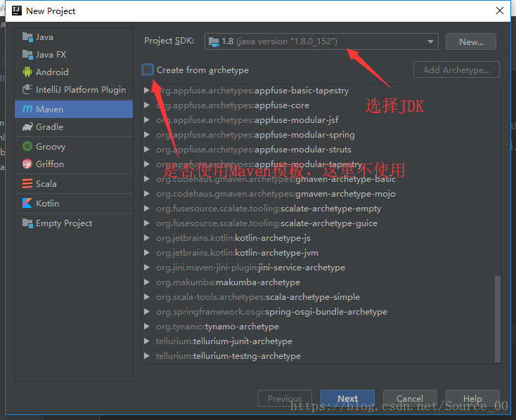Select Java FX project type

(74, 55)
